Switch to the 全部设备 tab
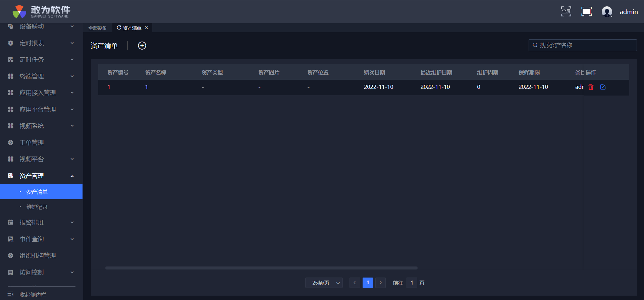 click(x=97, y=28)
